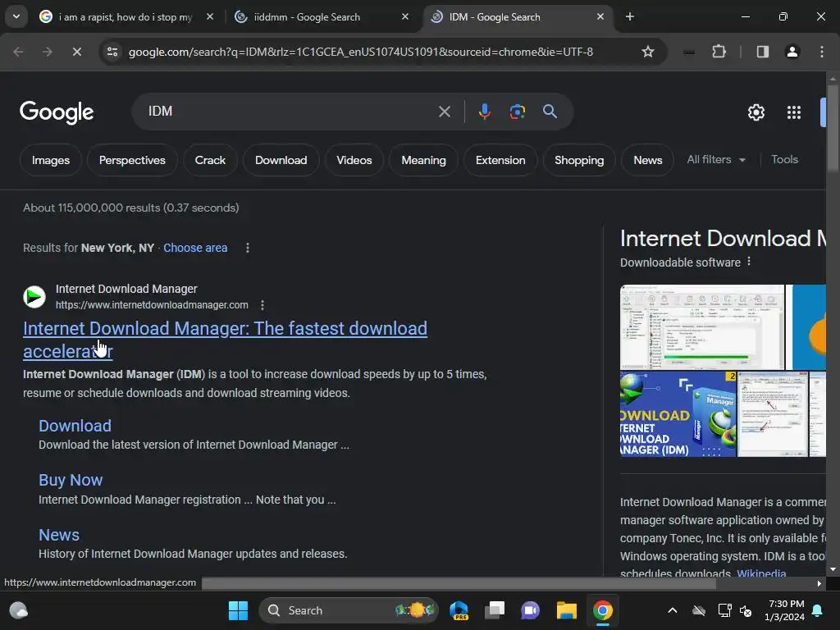840x630 pixels.
Task: Open File Explorer from taskbar
Action: click(566, 610)
